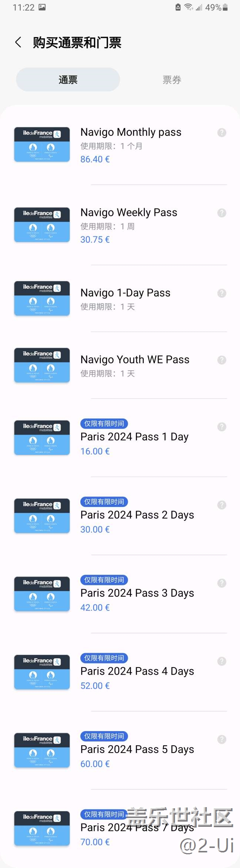Open help for Navigo Weekly Pass
This screenshot has width=240, height=868.
(221, 213)
